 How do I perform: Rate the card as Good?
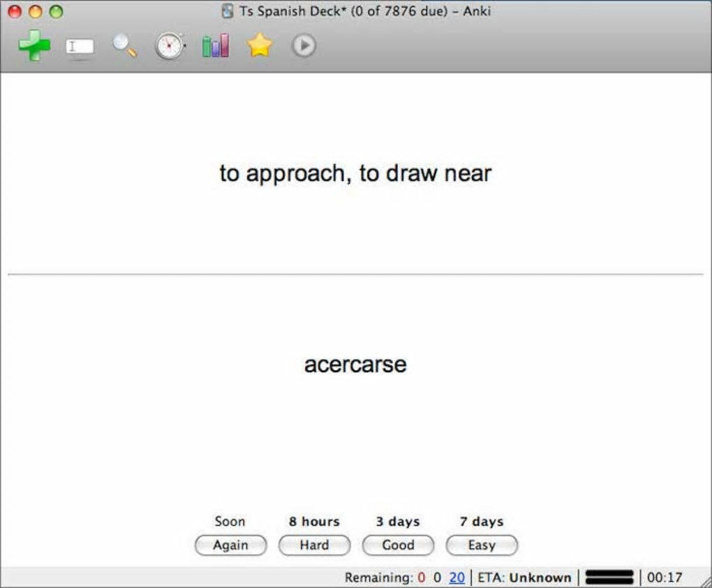coord(398,545)
